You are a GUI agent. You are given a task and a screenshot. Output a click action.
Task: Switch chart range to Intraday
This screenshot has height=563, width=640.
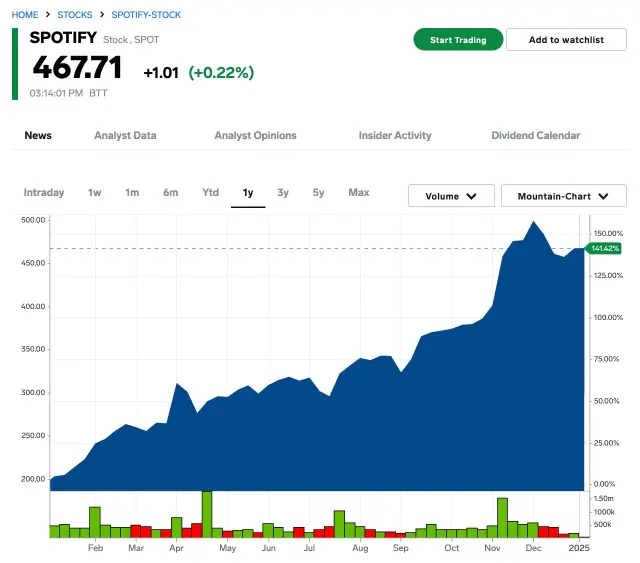[44, 192]
